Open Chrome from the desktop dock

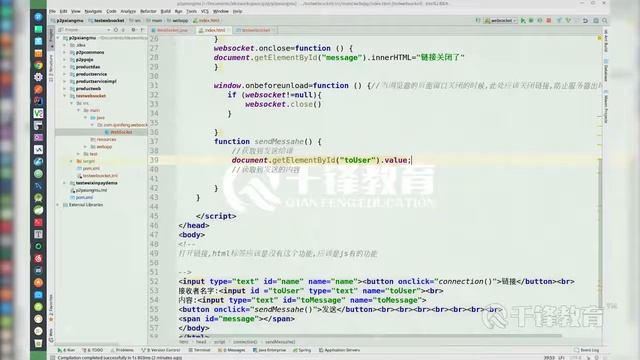point(38,65)
